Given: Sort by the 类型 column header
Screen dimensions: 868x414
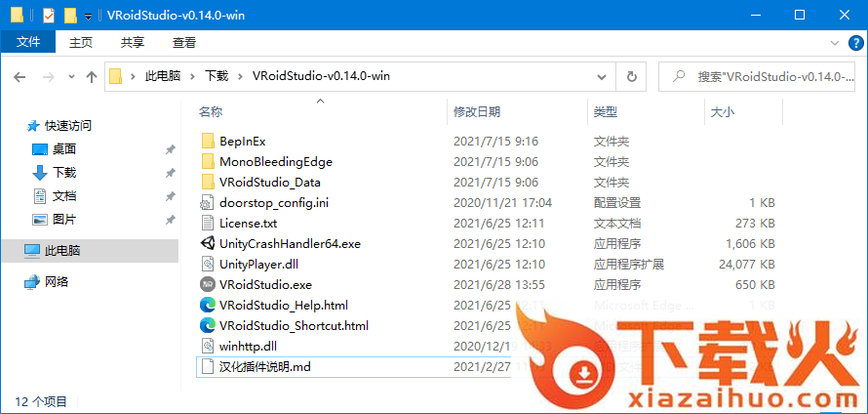Looking at the screenshot, I should click(x=606, y=112).
